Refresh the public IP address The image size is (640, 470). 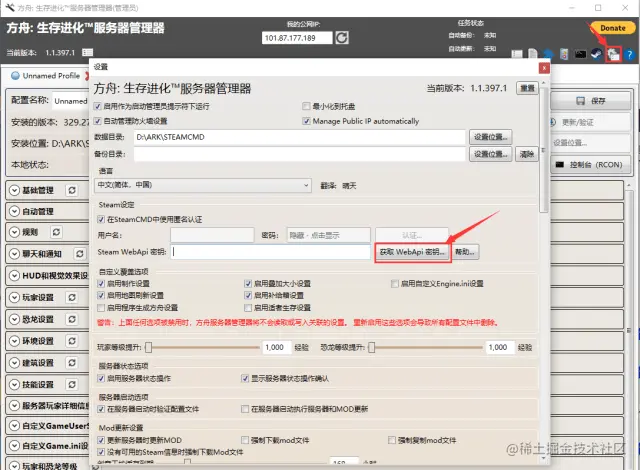(x=342, y=38)
